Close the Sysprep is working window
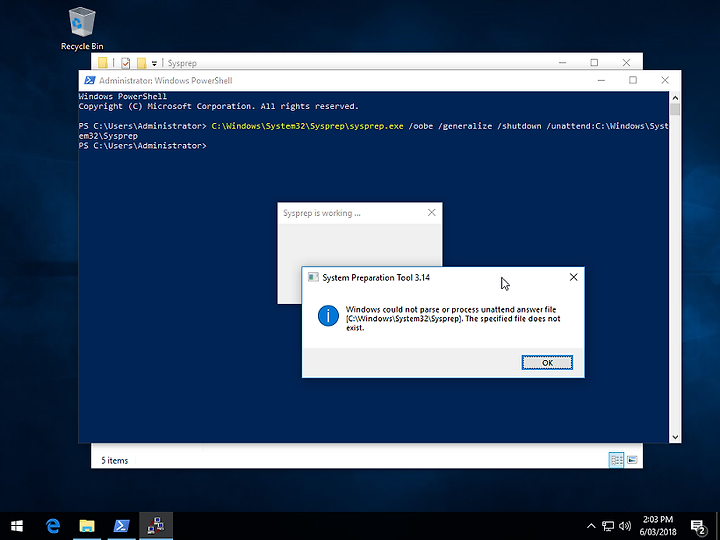Image resolution: width=720 pixels, height=540 pixels. pos(432,213)
